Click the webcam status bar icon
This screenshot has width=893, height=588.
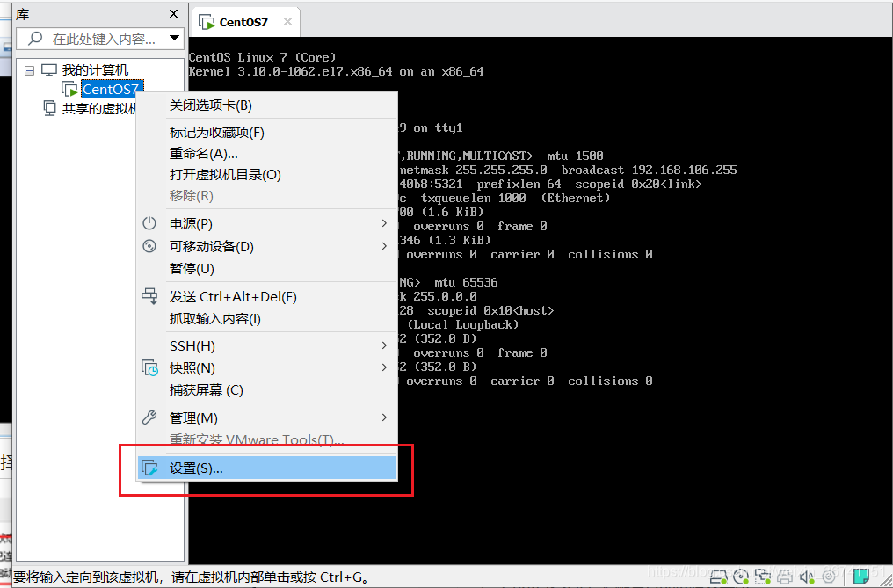829,577
